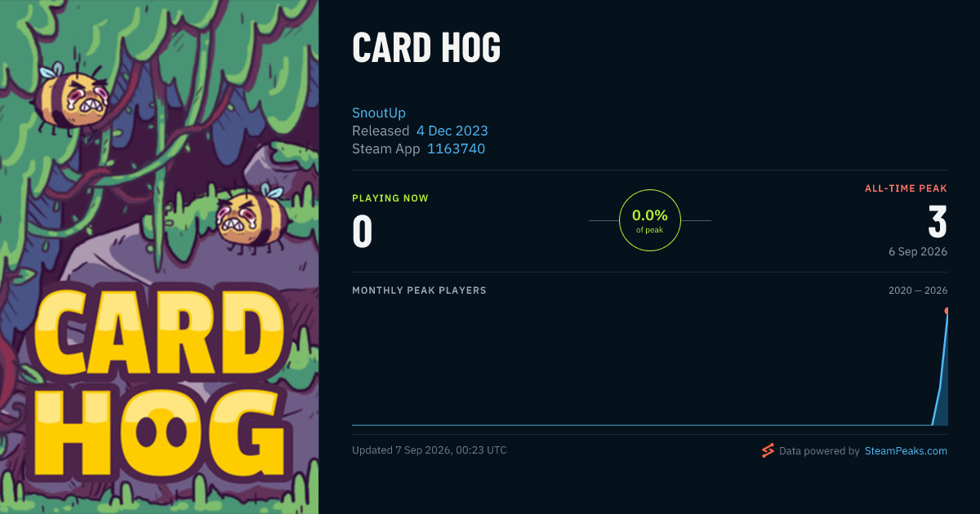Open the SteamPeaks.com link
This screenshot has height=514, width=980.
906,450
